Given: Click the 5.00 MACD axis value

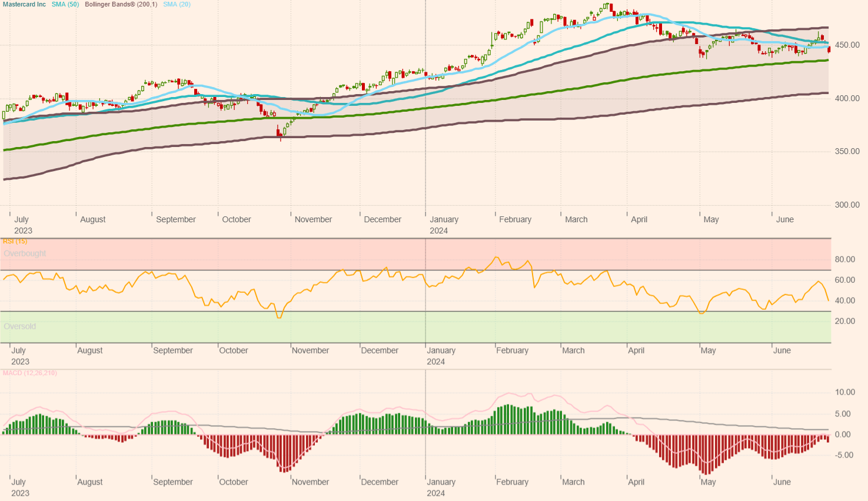Looking at the screenshot, I should 844,414.
